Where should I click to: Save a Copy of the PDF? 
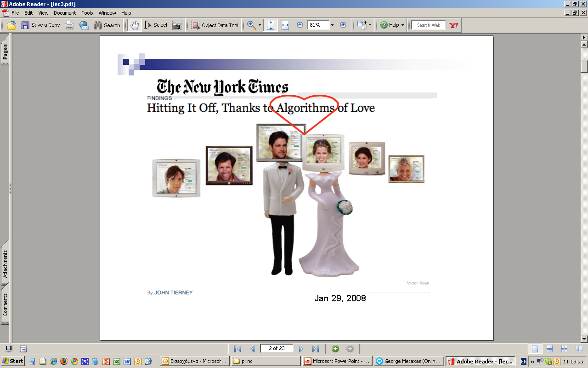click(40, 25)
